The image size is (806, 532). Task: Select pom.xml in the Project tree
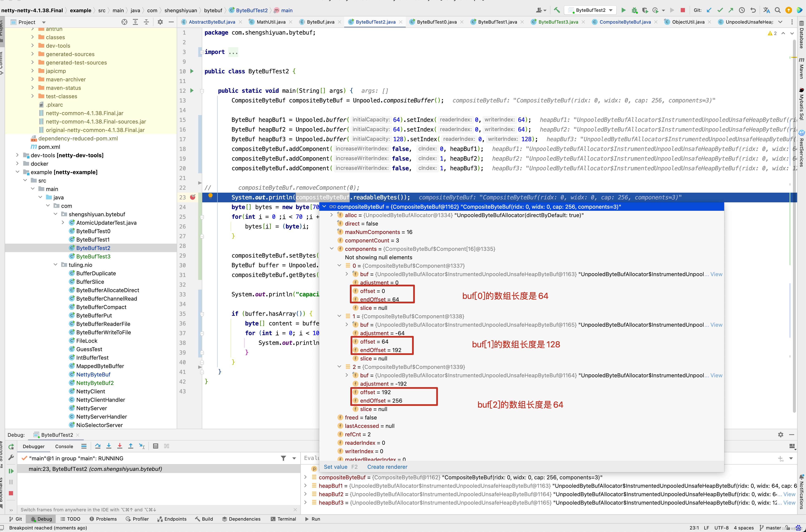click(49, 146)
